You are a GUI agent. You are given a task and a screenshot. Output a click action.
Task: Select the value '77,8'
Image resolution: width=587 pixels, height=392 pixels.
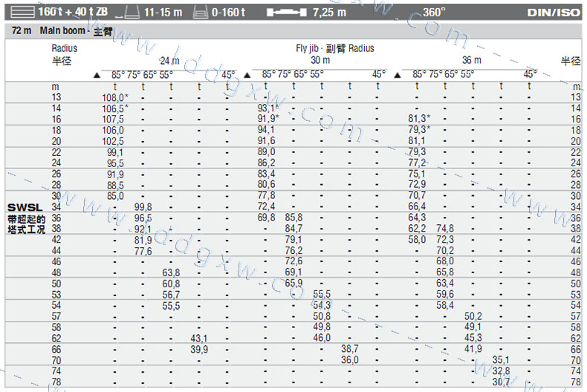[266, 195]
